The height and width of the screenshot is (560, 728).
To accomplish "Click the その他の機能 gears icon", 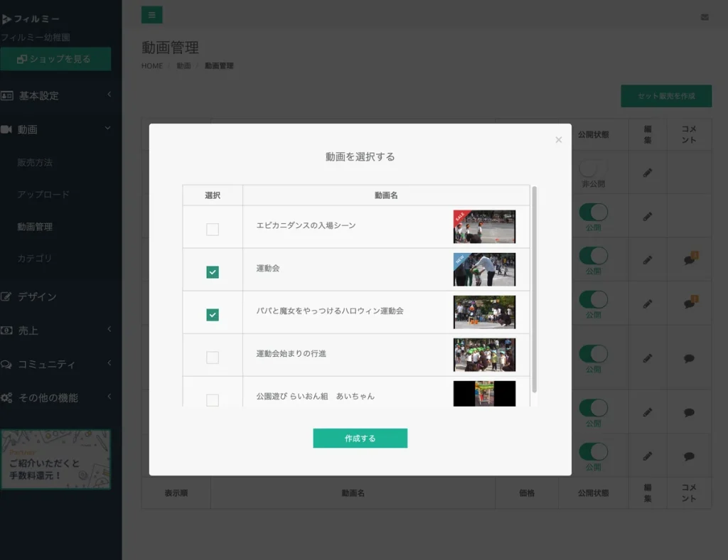I will pyautogui.click(x=7, y=398).
